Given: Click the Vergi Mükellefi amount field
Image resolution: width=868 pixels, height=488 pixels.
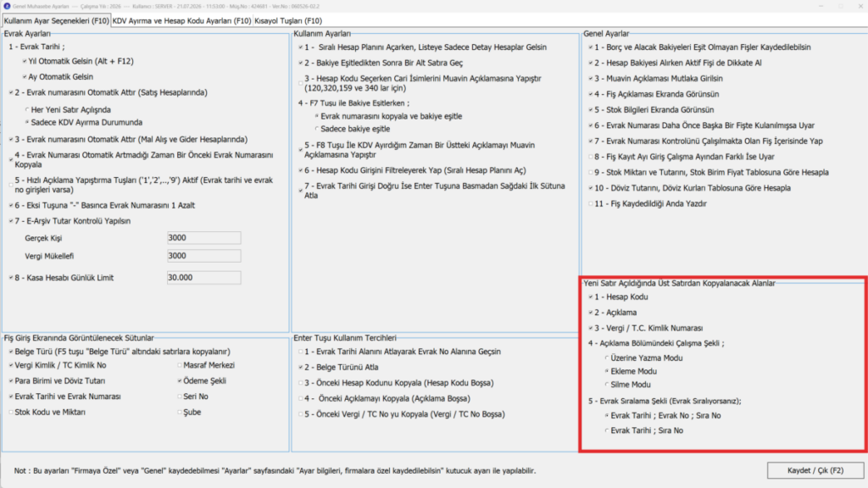Looking at the screenshot, I should (203, 256).
